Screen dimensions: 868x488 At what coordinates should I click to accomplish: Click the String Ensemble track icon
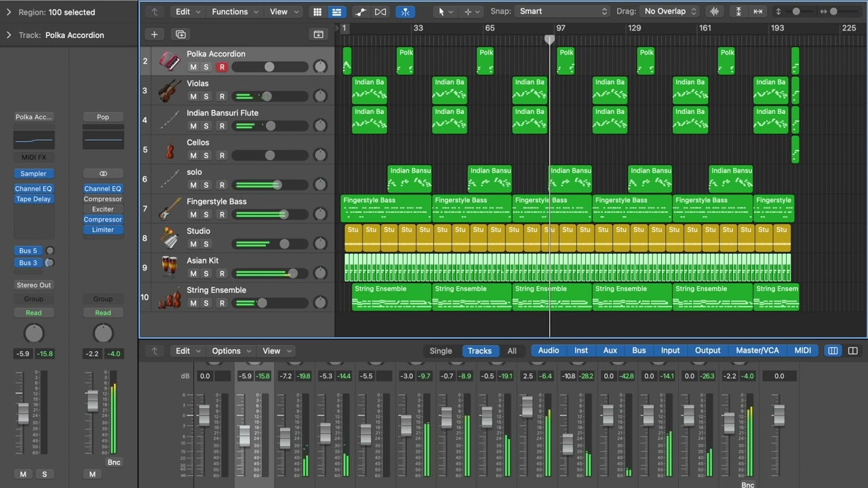pyautogui.click(x=170, y=297)
